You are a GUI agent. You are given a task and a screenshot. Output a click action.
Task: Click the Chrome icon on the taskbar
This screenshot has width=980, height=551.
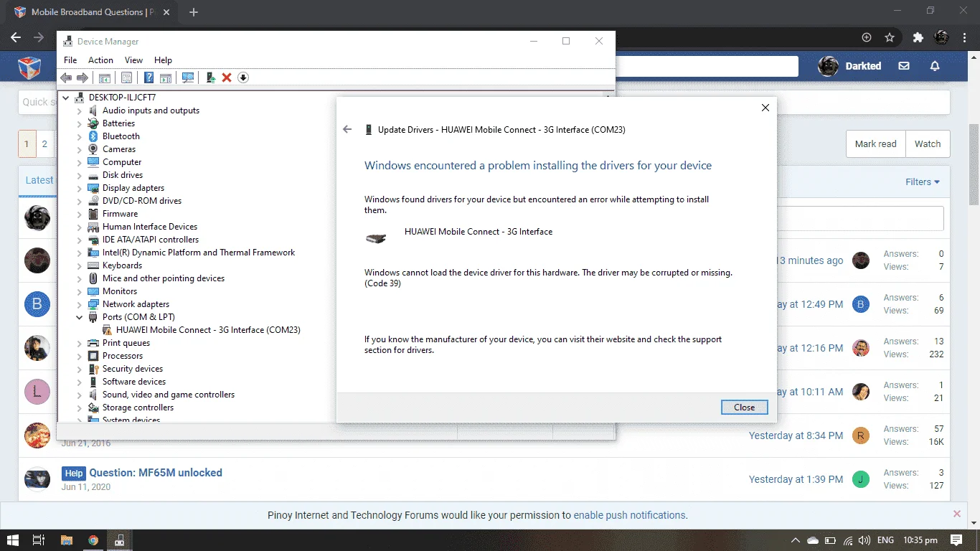[x=93, y=540]
